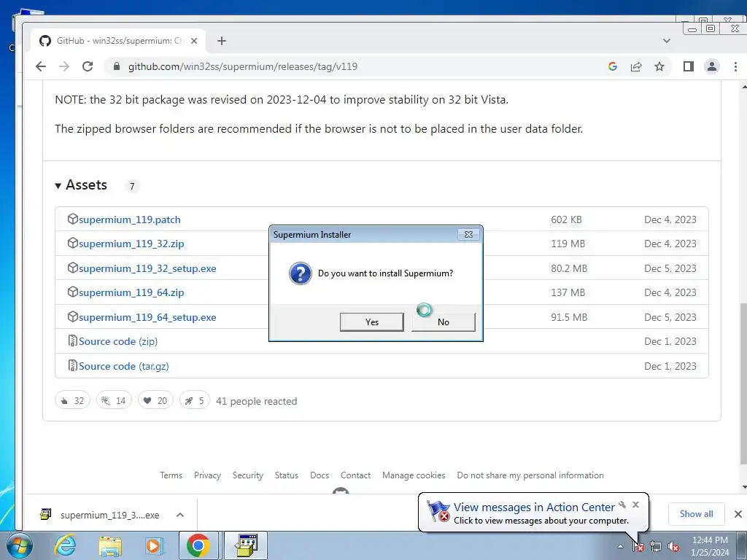Open the Terms footer link

click(x=171, y=475)
